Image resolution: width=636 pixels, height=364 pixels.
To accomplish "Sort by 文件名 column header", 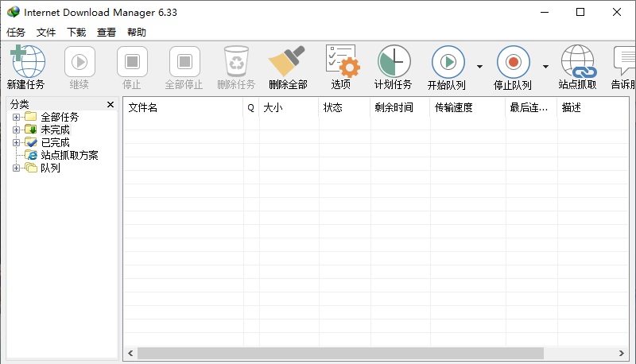I will coord(183,107).
